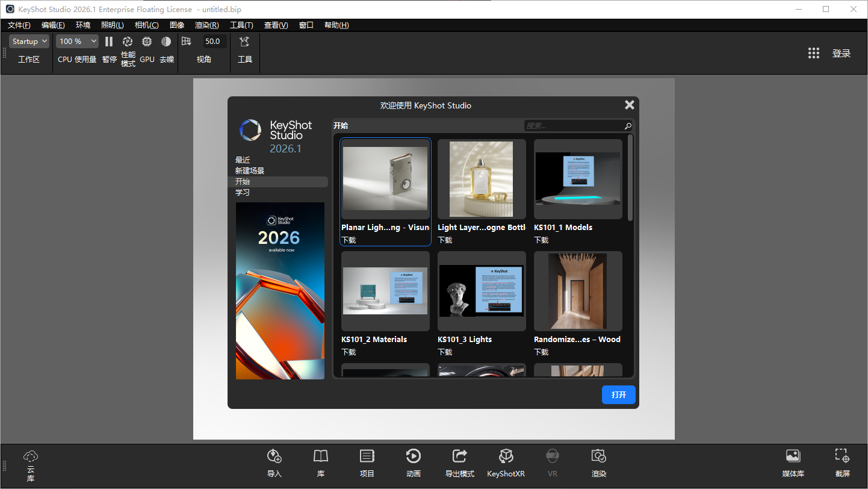Click the blue 打开 button
This screenshot has height=489, width=868.
619,395
